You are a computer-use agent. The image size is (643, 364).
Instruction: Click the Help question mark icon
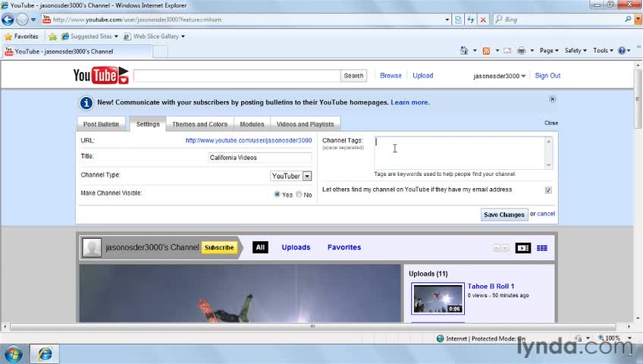point(622,50)
